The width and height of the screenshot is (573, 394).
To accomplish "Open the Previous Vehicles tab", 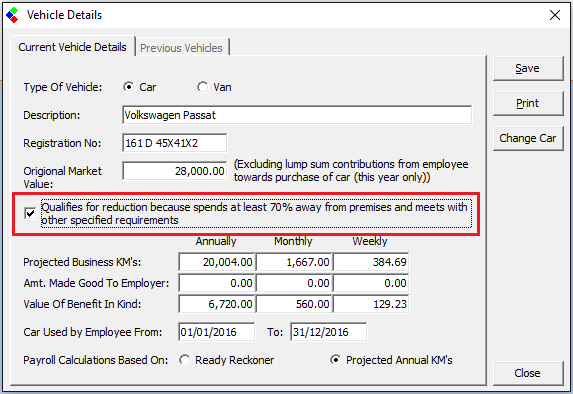I will click(181, 48).
